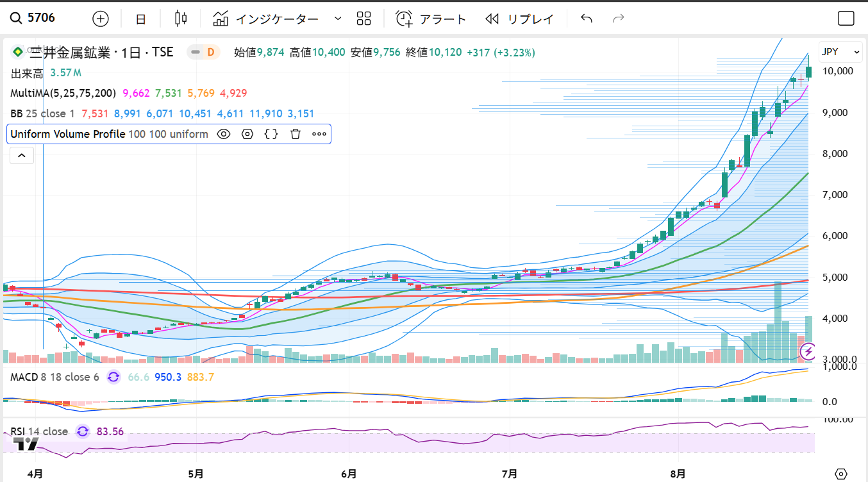View Uniform Volume Profile source code
Screen dimensions: 868x482
pyautogui.click(x=271, y=134)
